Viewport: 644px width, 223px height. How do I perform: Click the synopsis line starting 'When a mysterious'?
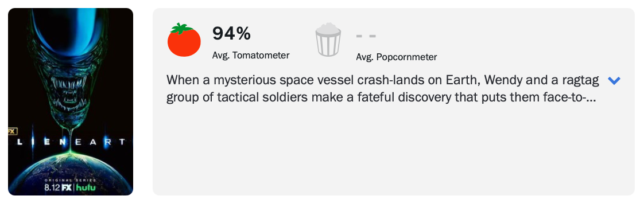(383, 80)
